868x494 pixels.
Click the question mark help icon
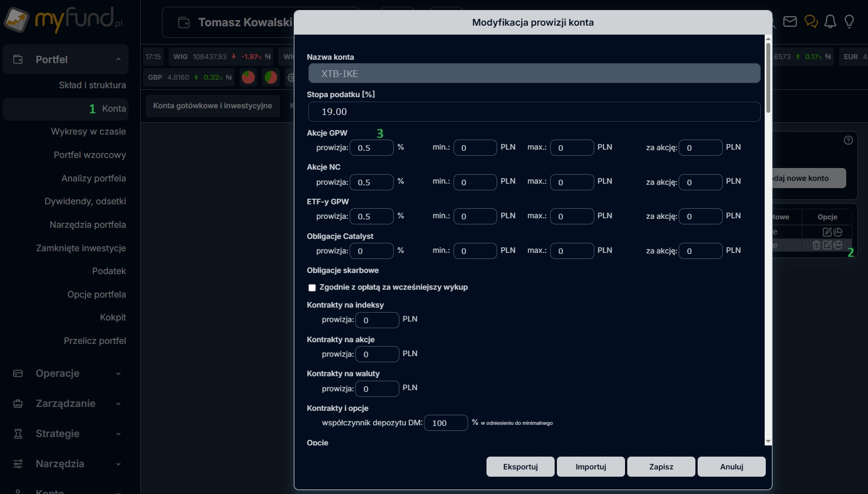(x=848, y=140)
